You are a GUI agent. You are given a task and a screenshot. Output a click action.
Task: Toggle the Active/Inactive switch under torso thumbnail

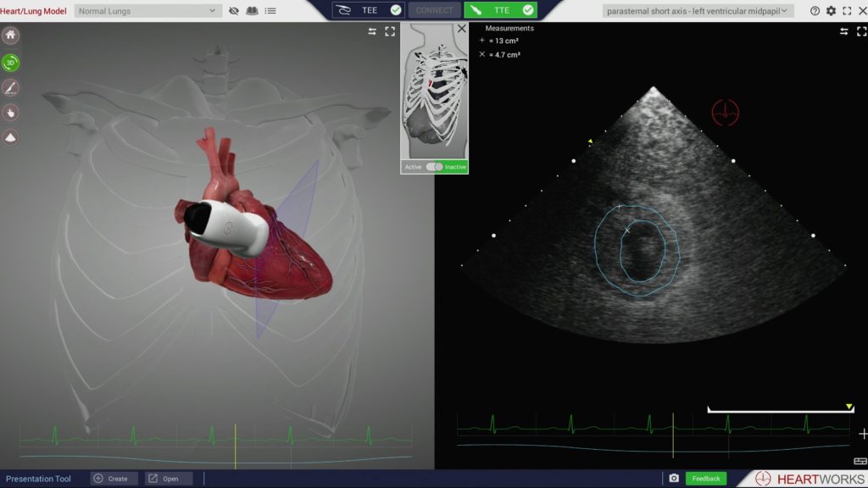[434, 167]
